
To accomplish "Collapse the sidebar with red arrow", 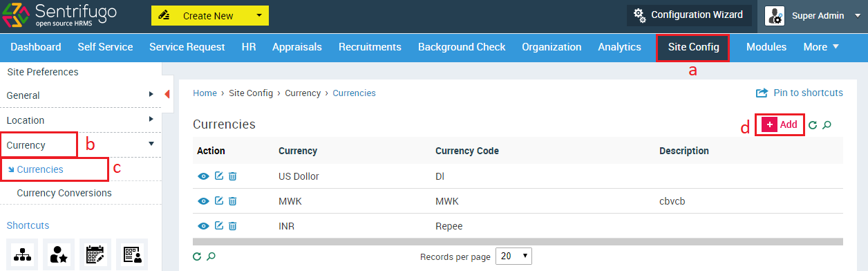I will point(167,95).
